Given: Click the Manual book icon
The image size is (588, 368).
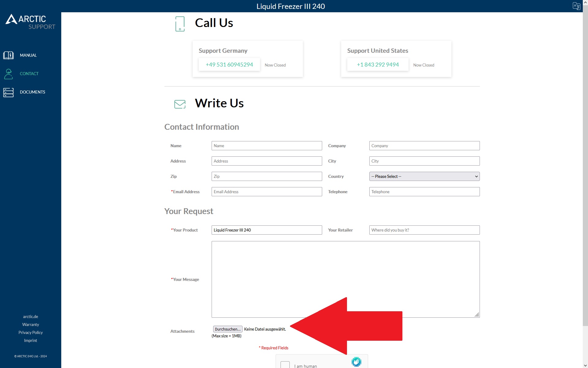Looking at the screenshot, I should click(8, 55).
